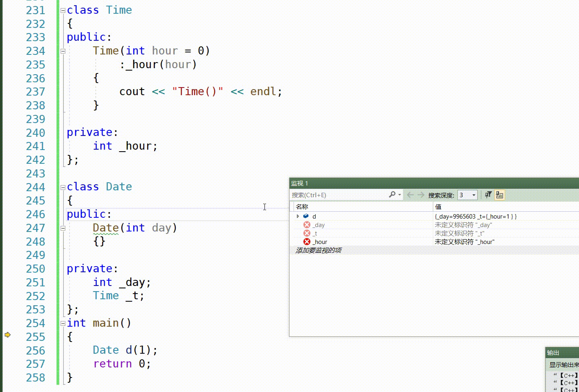The width and height of the screenshot is (579, 392).
Task: Expand variable d in the watch list
Action: (298, 216)
